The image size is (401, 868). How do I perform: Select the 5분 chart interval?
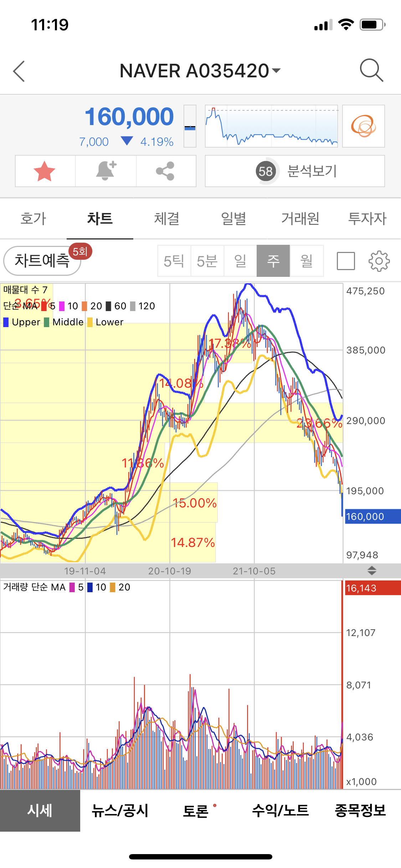207,261
